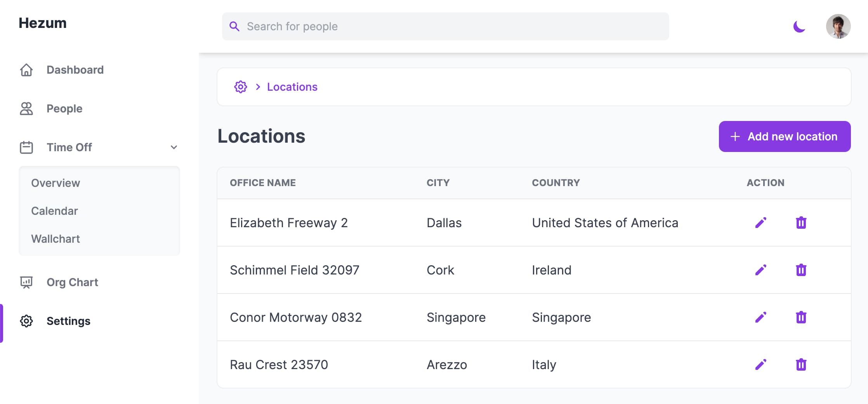Open People in sidebar
The image size is (868, 404).
(64, 109)
